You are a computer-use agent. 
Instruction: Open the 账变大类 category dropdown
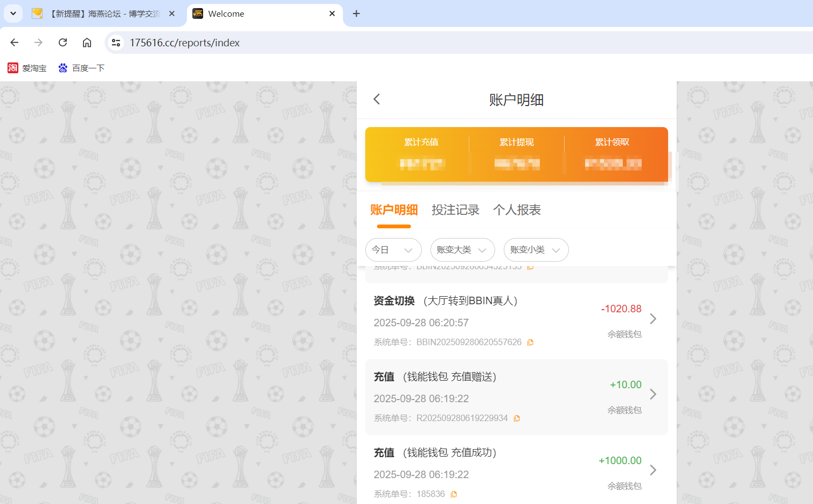point(462,249)
